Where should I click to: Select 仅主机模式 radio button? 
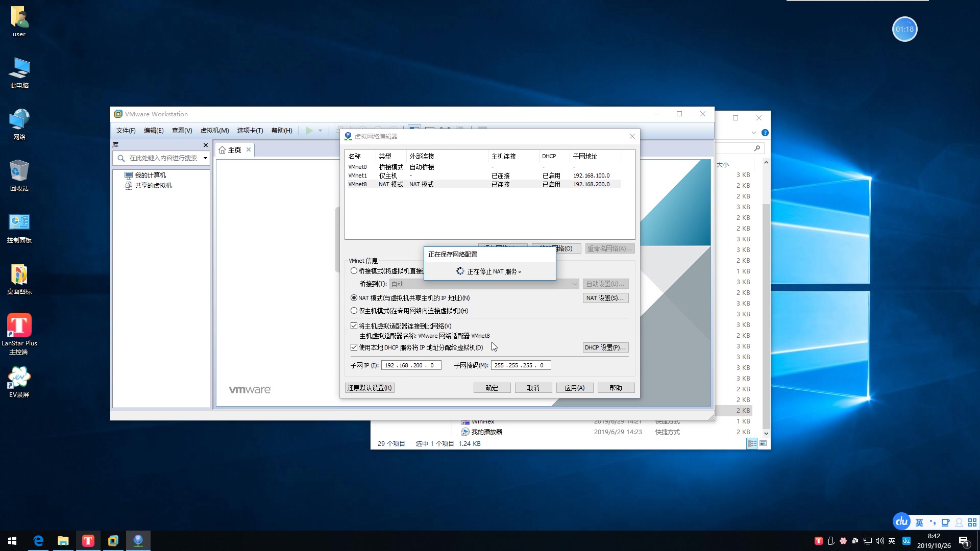(x=354, y=311)
